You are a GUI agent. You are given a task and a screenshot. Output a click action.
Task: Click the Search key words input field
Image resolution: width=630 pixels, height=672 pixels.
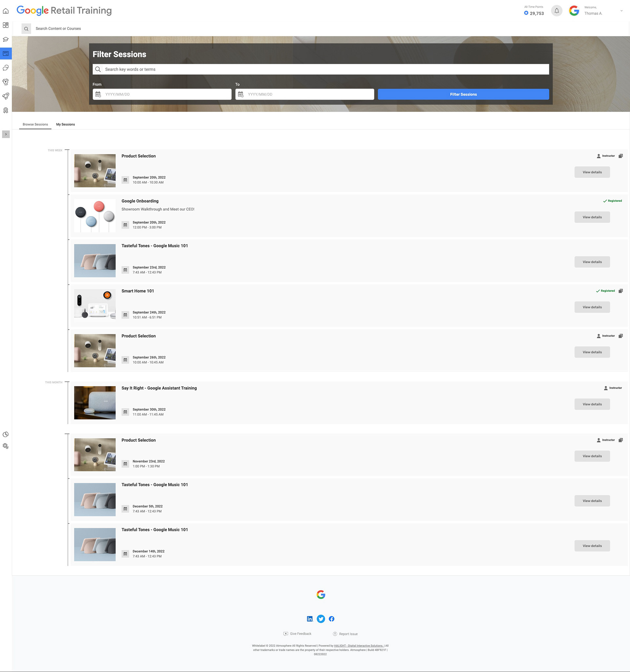pos(321,69)
